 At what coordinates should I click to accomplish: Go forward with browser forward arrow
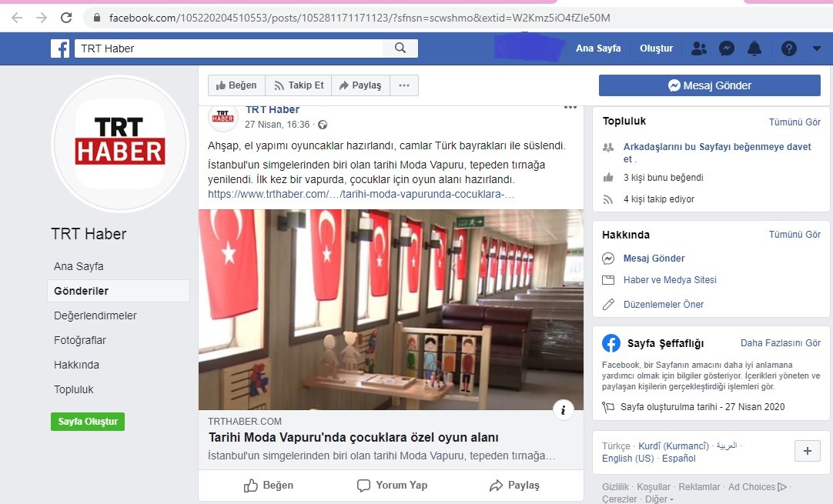pos(42,18)
